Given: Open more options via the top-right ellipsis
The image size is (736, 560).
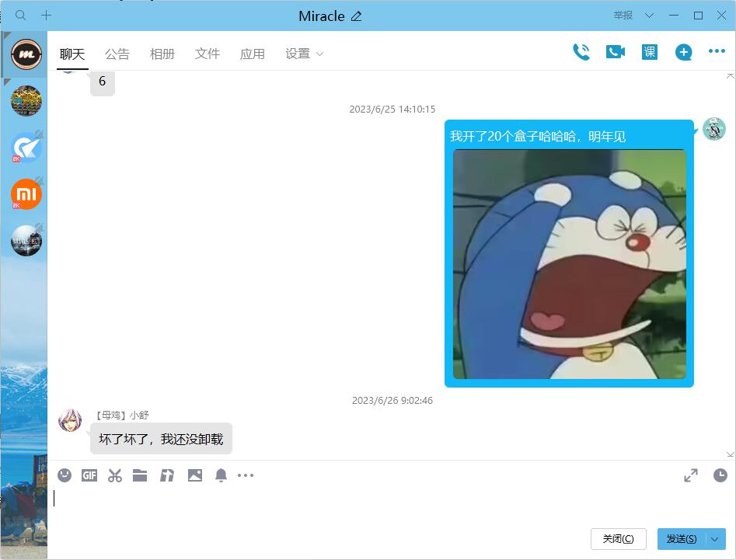Looking at the screenshot, I should tap(715, 50).
